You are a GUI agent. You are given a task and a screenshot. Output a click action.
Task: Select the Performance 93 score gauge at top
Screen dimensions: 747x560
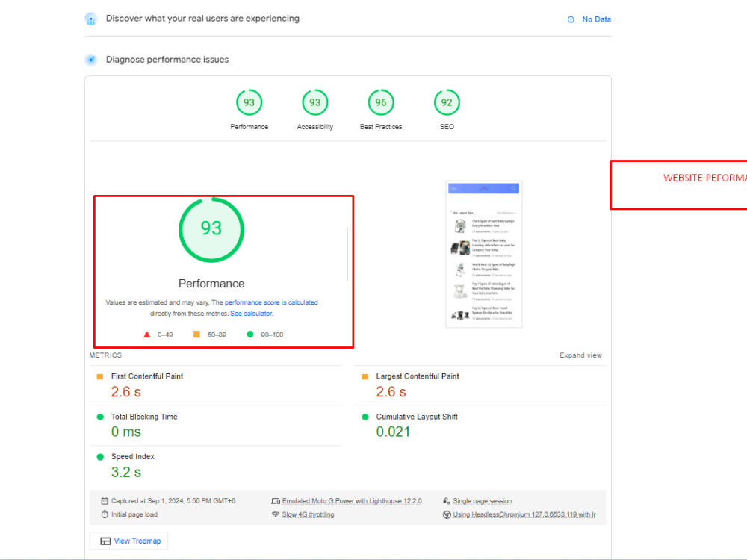249,102
